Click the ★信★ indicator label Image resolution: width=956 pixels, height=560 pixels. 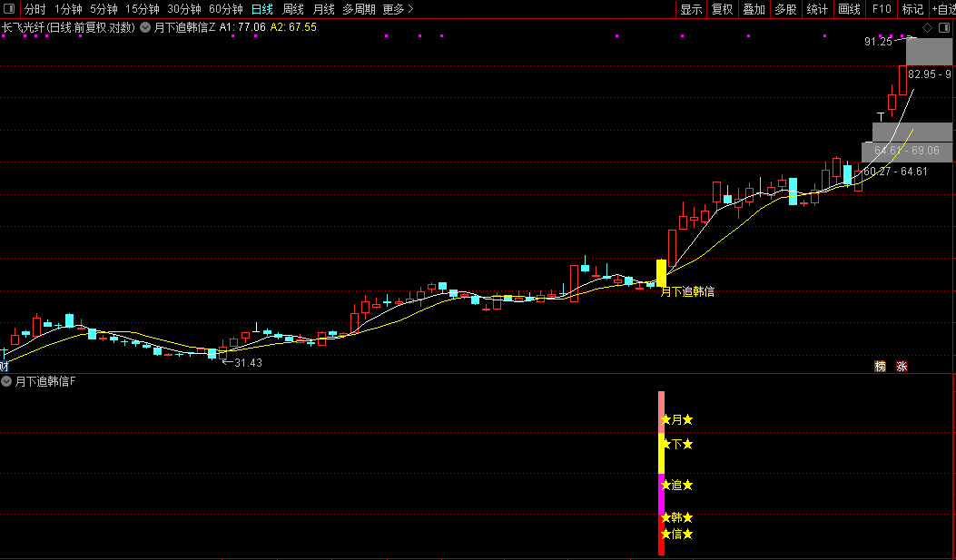676,535
